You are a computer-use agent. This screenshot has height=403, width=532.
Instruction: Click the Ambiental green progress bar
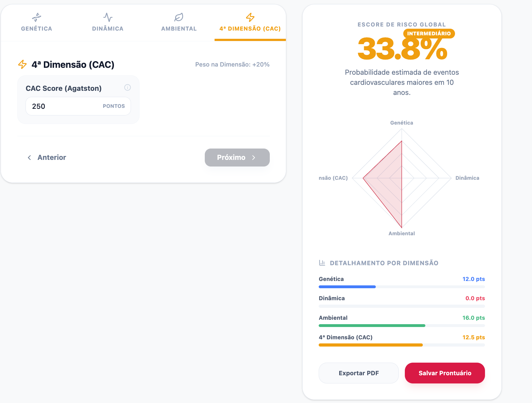[372, 325]
